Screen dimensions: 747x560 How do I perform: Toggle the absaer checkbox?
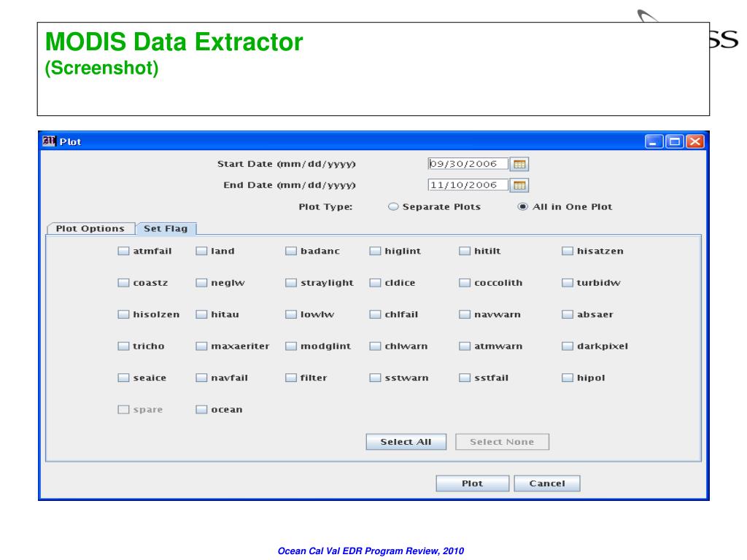(x=568, y=314)
